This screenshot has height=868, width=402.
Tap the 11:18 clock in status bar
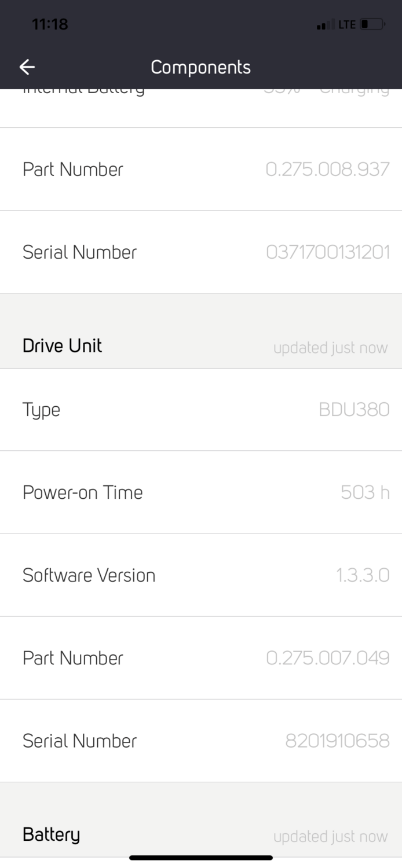pyautogui.click(x=50, y=24)
